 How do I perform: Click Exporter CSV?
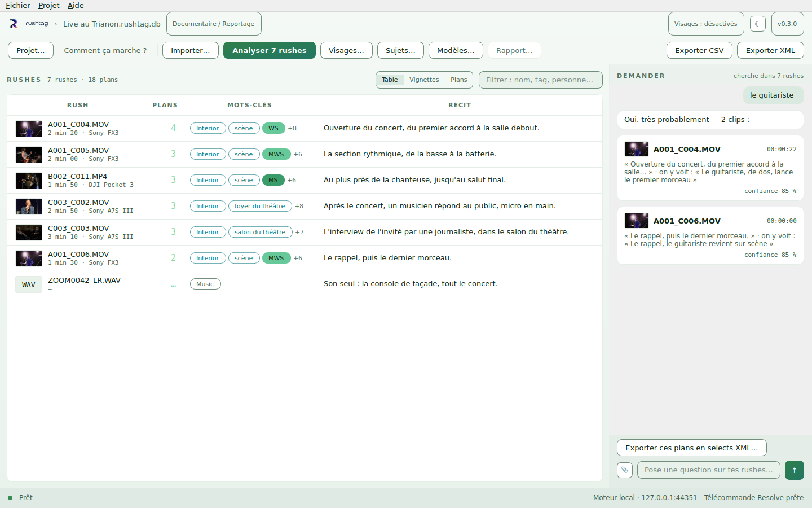[x=699, y=50]
